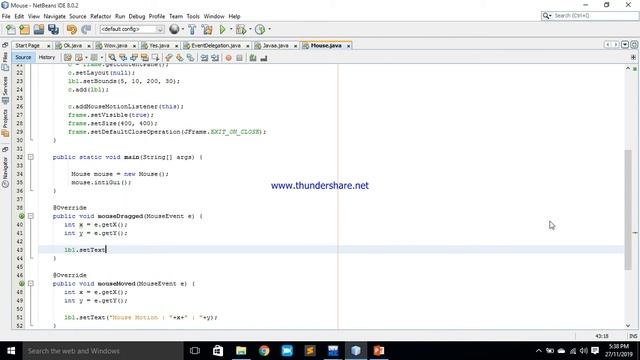640x360 pixels.
Task: Open the Run Project dropdown arrow
Action: 231,29
